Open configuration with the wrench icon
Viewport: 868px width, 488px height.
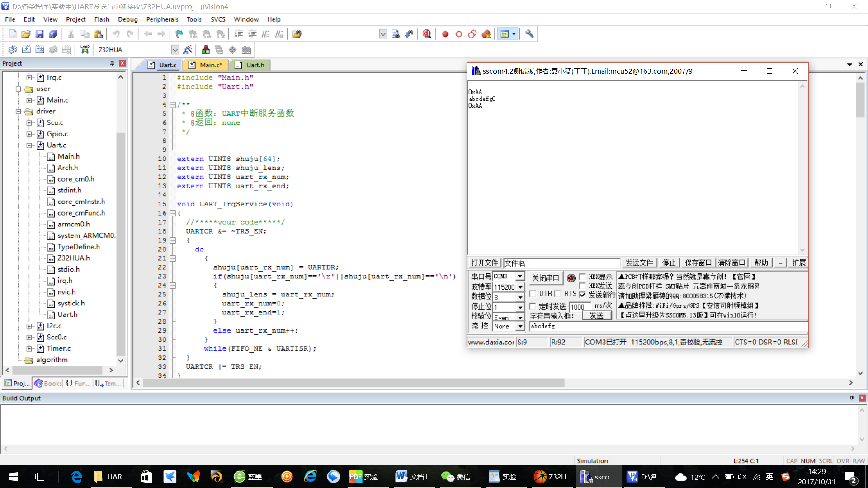pos(529,34)
